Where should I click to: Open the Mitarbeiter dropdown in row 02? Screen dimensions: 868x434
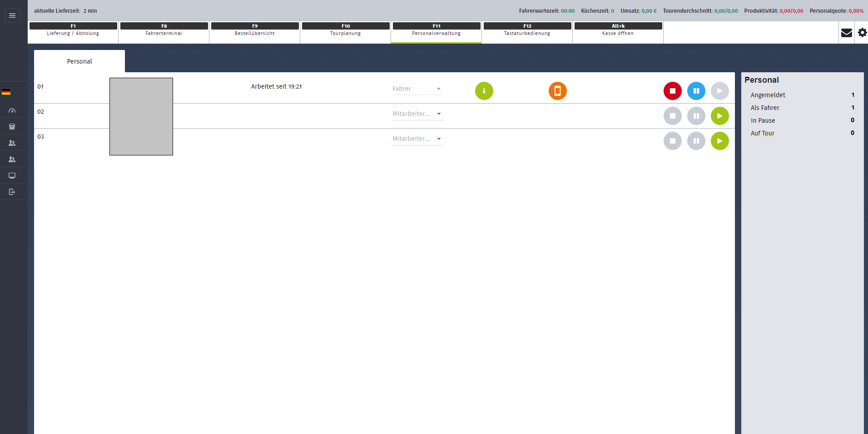[417, 114]
